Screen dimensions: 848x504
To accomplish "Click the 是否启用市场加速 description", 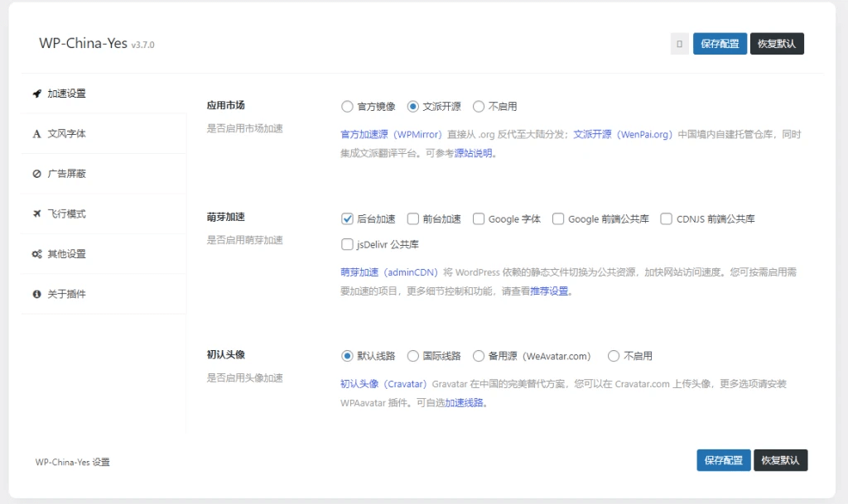I will tap(244, 128).
